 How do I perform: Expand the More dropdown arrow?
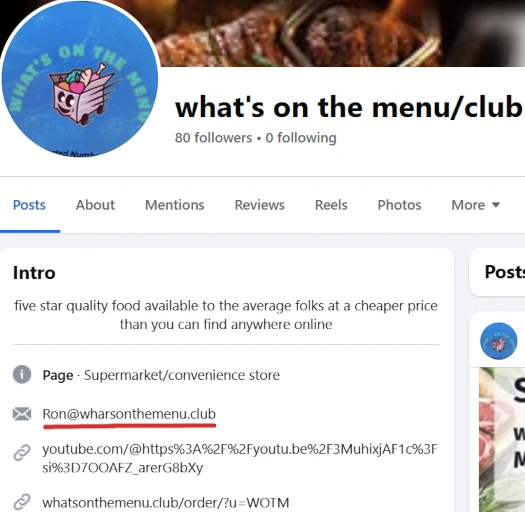[496, 205]
